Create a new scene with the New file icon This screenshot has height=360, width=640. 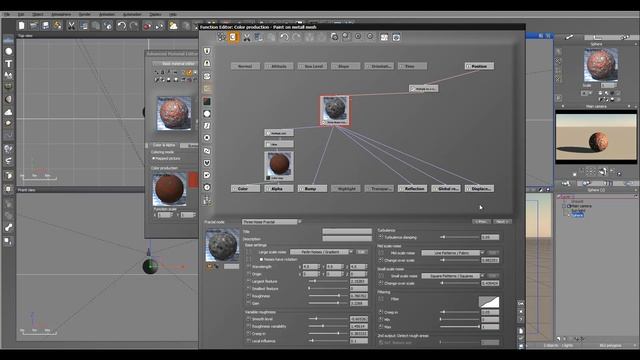point(22,26)
